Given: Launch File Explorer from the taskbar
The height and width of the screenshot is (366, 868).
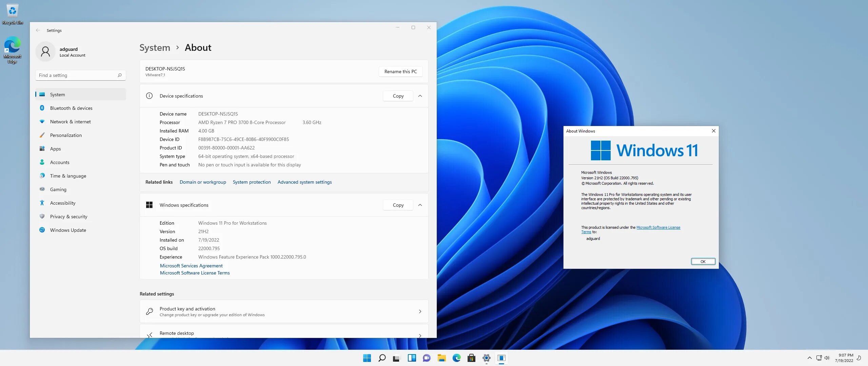Looking at the screenshot, I should pos(441,358).
